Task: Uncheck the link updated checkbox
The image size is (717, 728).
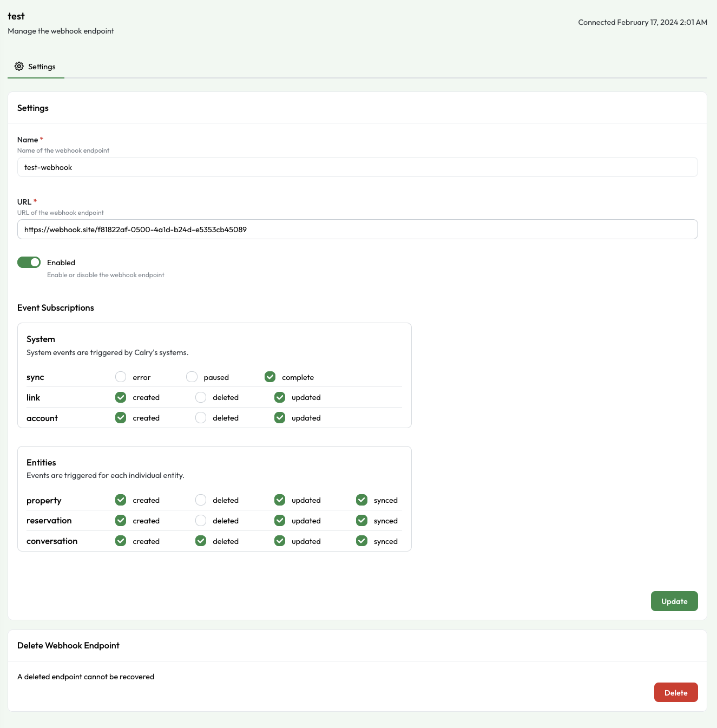Action: 280,397
